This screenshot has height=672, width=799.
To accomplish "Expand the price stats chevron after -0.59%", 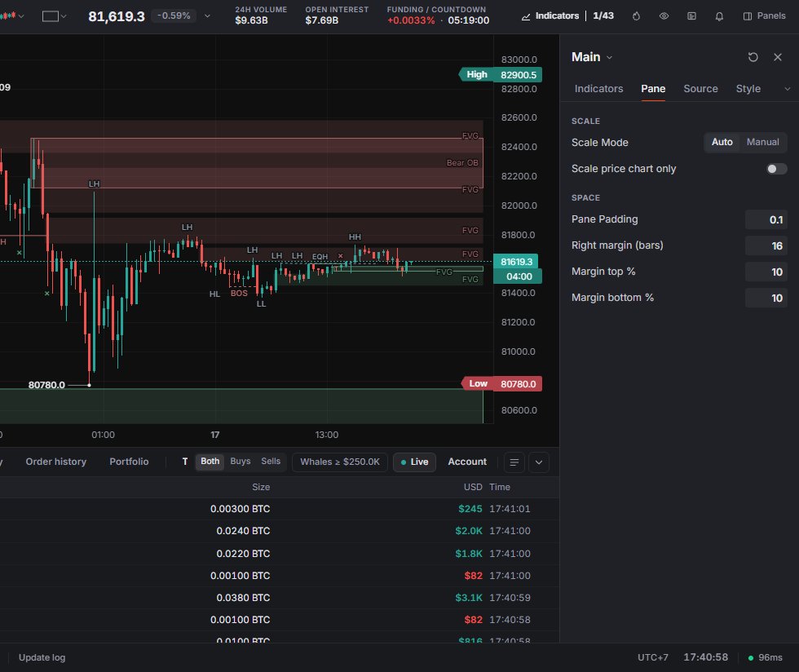I will tap(207, 16).
